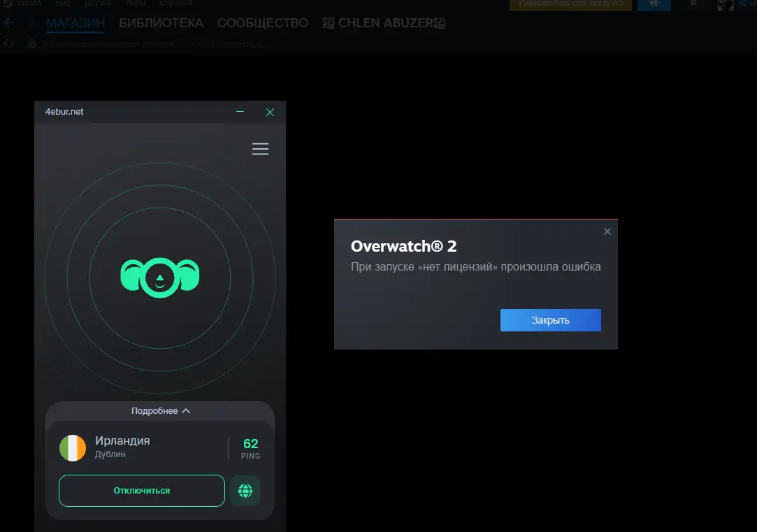Click the Закрыть button in the dialog
This screenshot has height=532, width=757.
(x=550, y=320)
